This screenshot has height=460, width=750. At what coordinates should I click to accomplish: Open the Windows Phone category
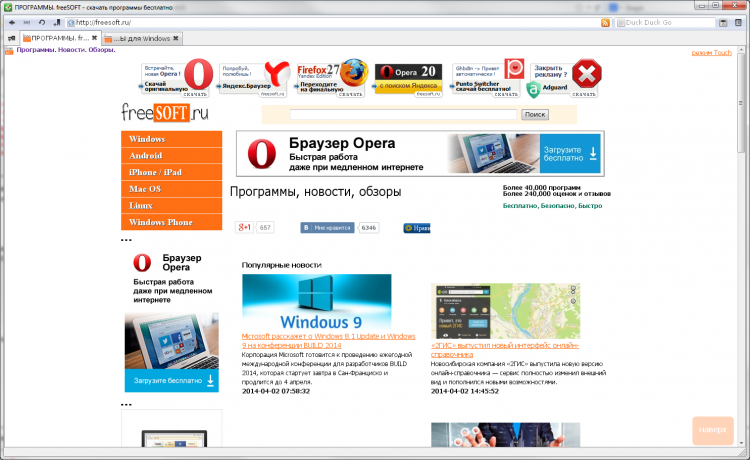point(172,222)
